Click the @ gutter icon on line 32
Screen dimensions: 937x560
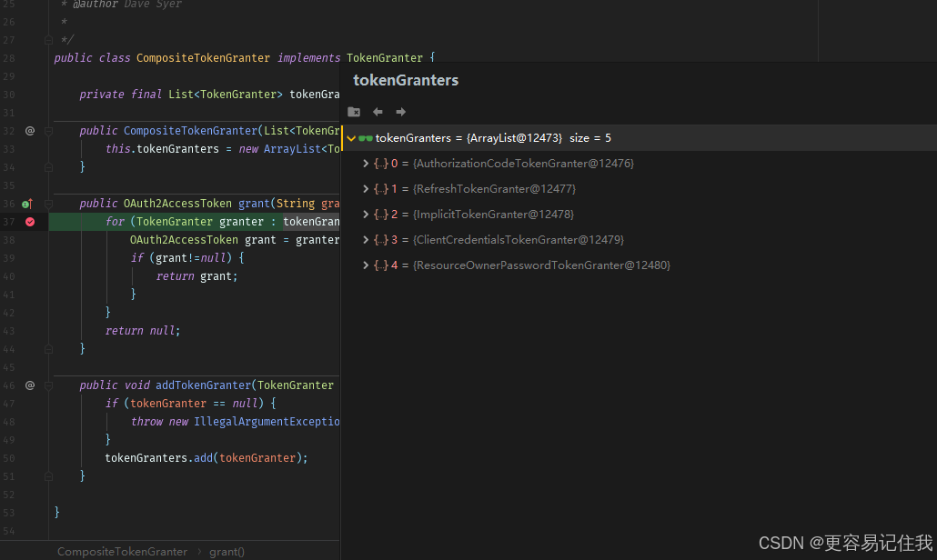(x=30, y=131)
